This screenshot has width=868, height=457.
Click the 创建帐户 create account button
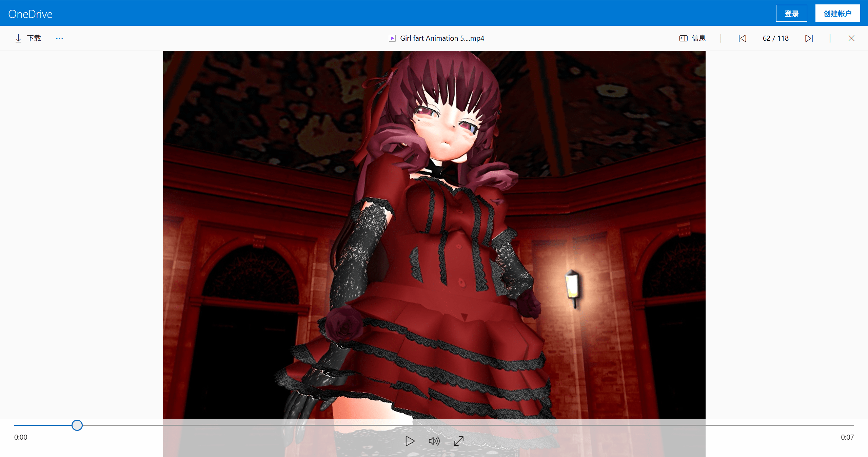point(837,14)
